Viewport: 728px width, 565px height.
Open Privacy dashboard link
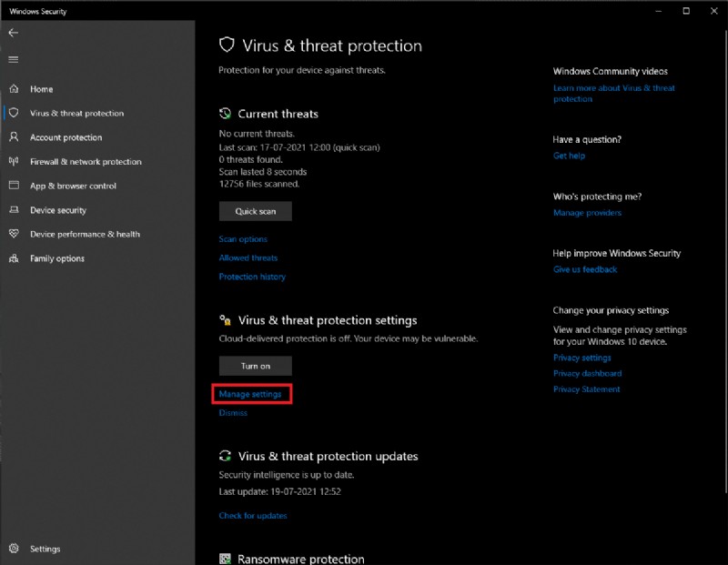point(587,373)
